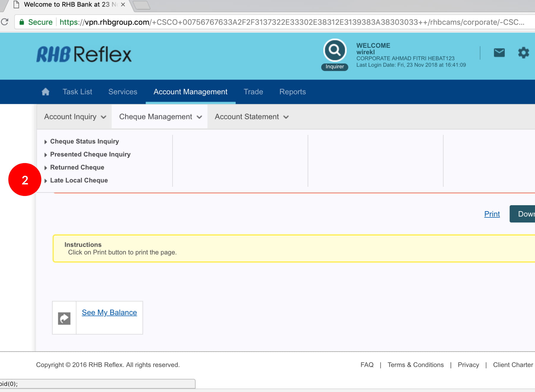Click the arrow icon beside See My Balance
Screen dimensions: 535x392
(64, 318)
